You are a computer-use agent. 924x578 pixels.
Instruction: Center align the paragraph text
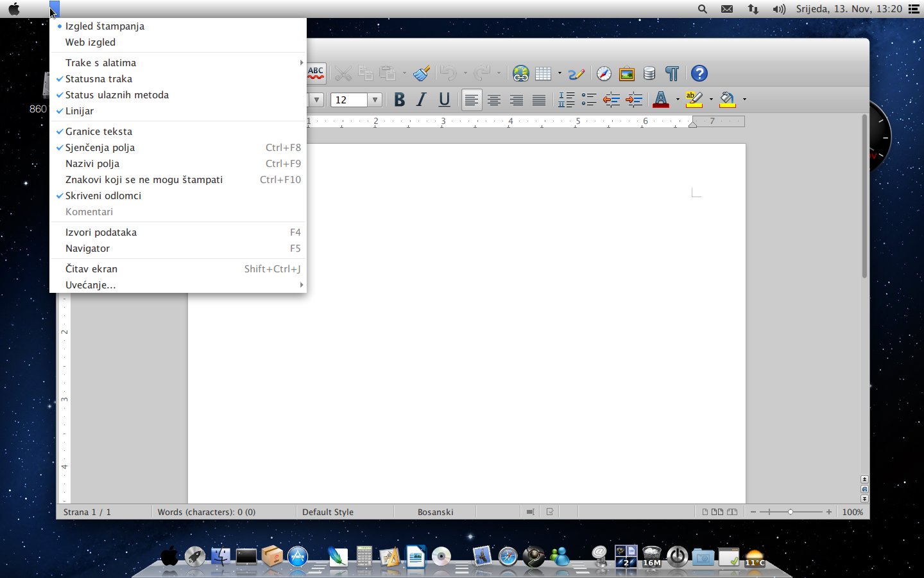coord(494,100)
